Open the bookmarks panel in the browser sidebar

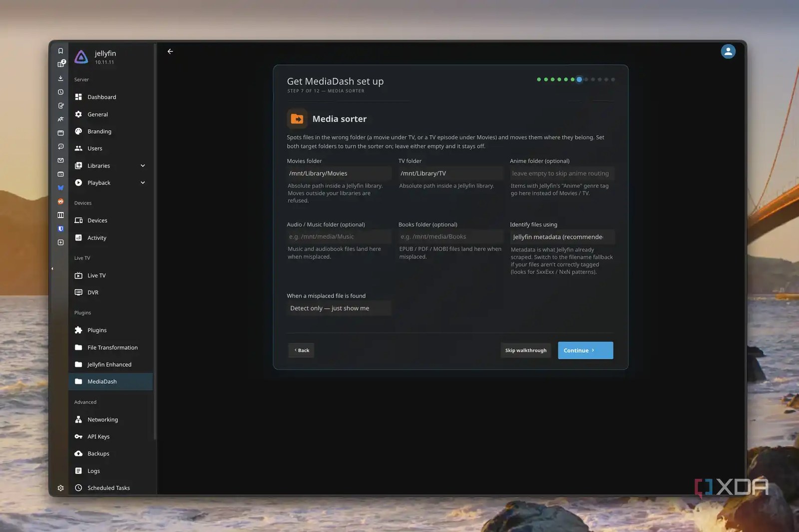(x=60, y=51)
